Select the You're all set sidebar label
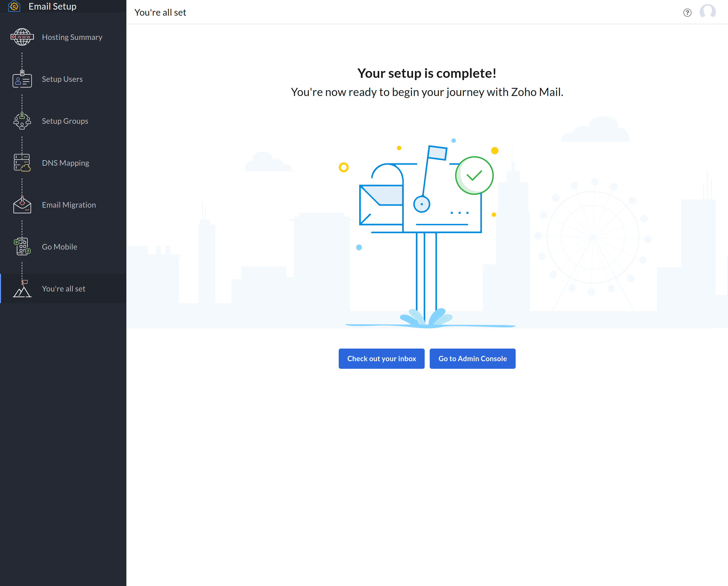The width and height of the screenshot is (728, 586). tap(63, 289)
